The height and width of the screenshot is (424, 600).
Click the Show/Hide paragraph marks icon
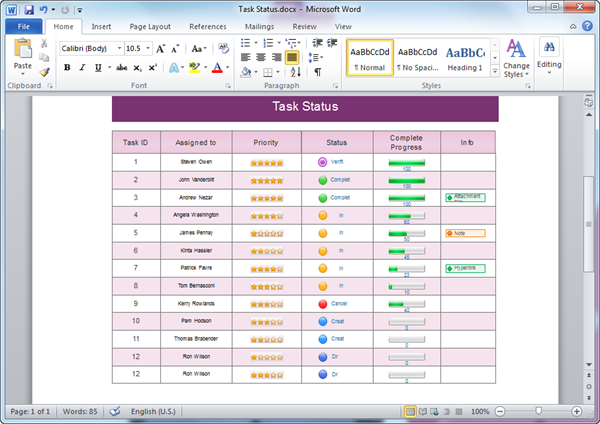tap(318, 72)
